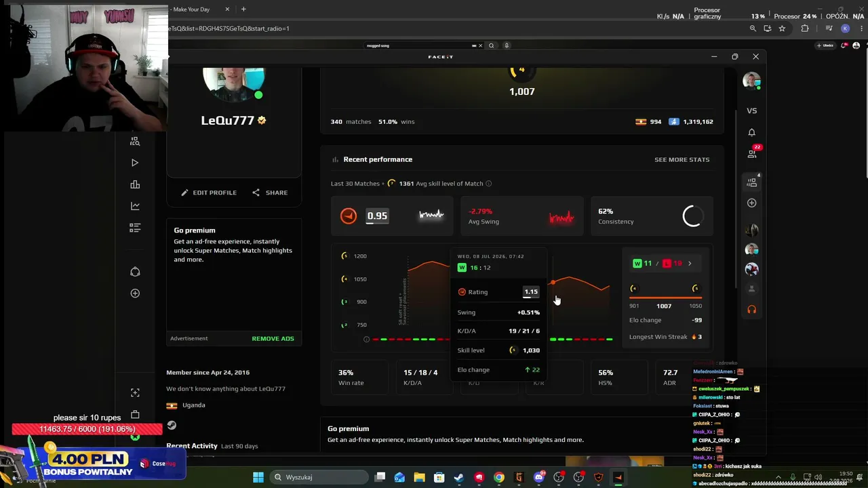Open the notifications bell
The image size is (868, 488).
tap(752, 132)
